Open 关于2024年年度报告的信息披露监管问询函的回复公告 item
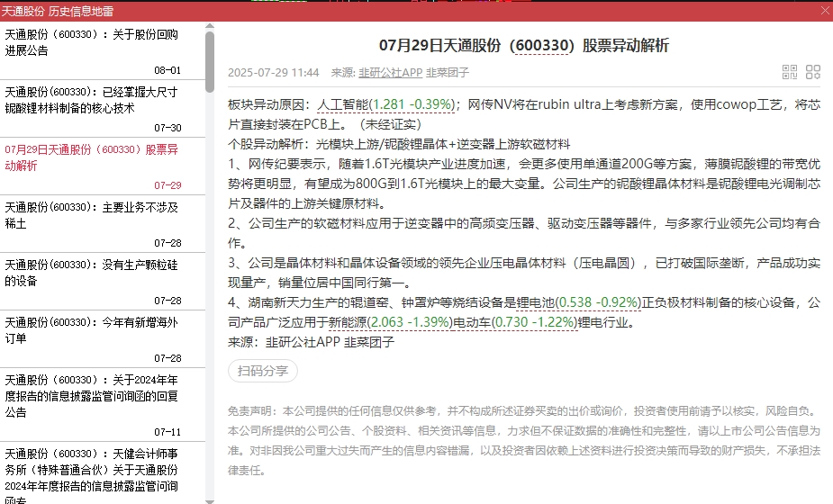This screenshot has width=833, height=504. (103, 404)
